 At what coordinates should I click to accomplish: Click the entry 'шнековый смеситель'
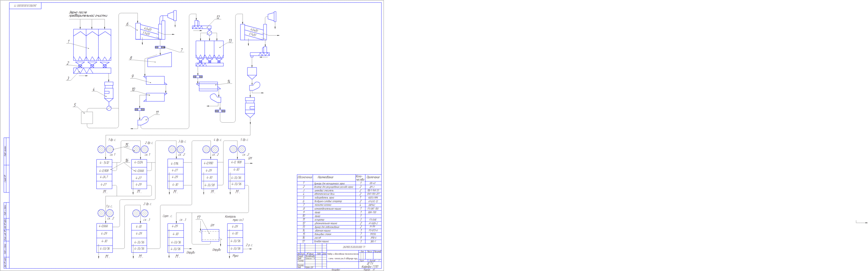(x=324, y=191)
